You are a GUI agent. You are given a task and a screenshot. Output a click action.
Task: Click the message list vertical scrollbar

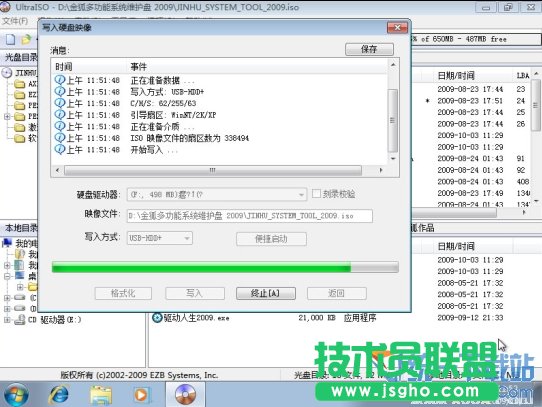pyautogui.click(x=393, y=120)
